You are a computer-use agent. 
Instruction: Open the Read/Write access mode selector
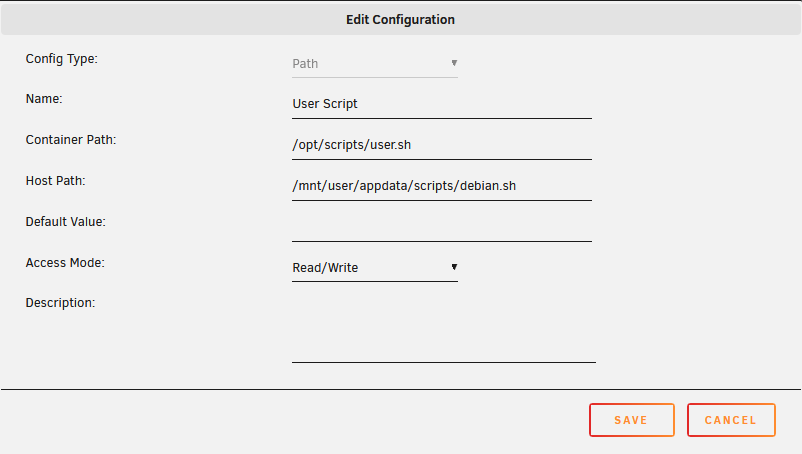pyautogui.click(x=375, y=268)
